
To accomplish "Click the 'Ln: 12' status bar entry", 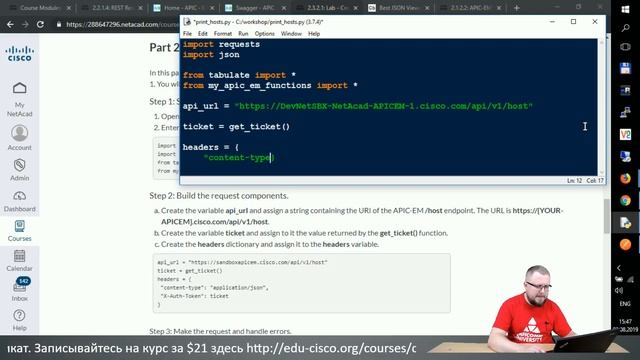I will tap(574, 180).
